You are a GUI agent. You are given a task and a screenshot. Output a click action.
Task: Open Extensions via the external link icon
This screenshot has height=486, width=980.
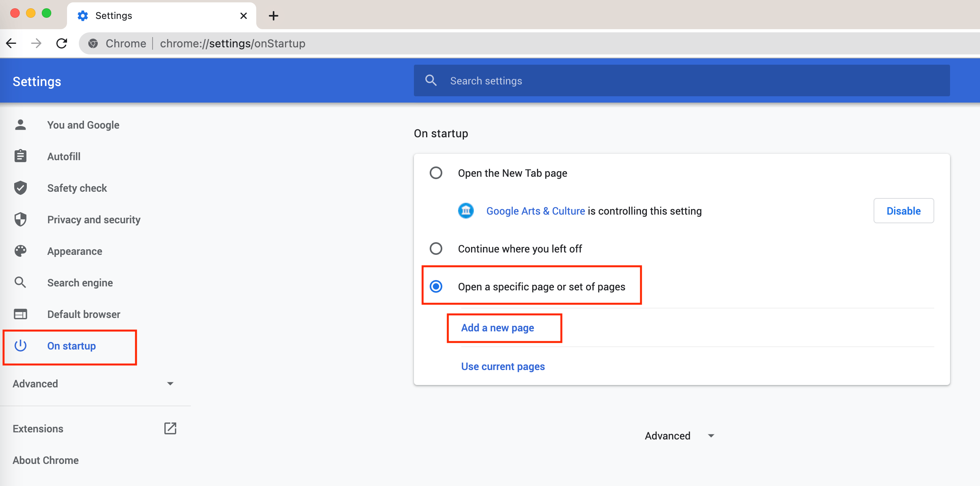point(170,428)
